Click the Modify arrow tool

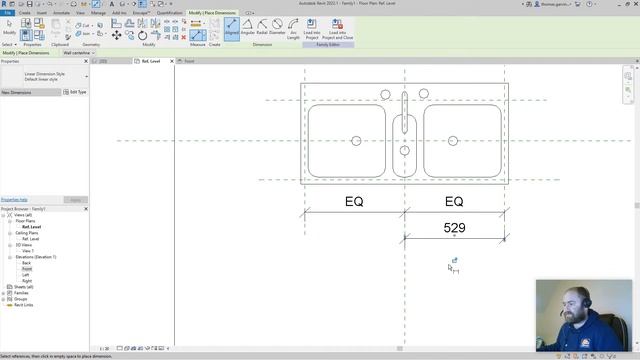point(9,27)
